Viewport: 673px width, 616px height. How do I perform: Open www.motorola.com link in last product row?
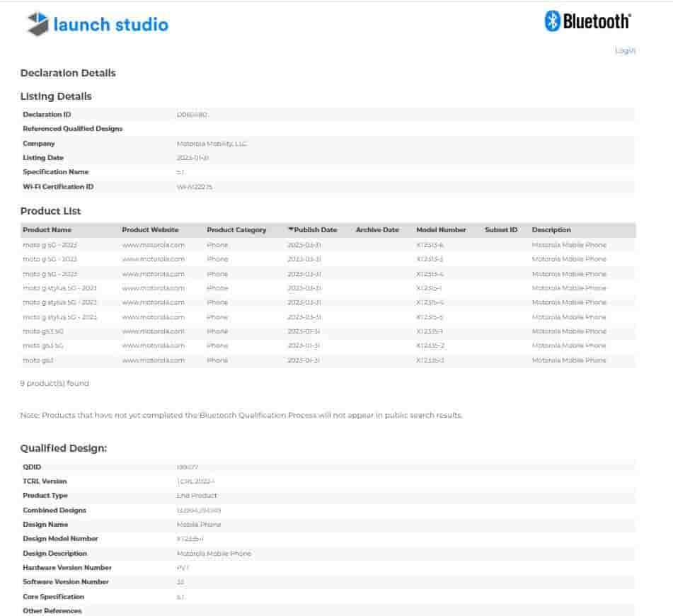pyautogui.click(x=153, y=360)
